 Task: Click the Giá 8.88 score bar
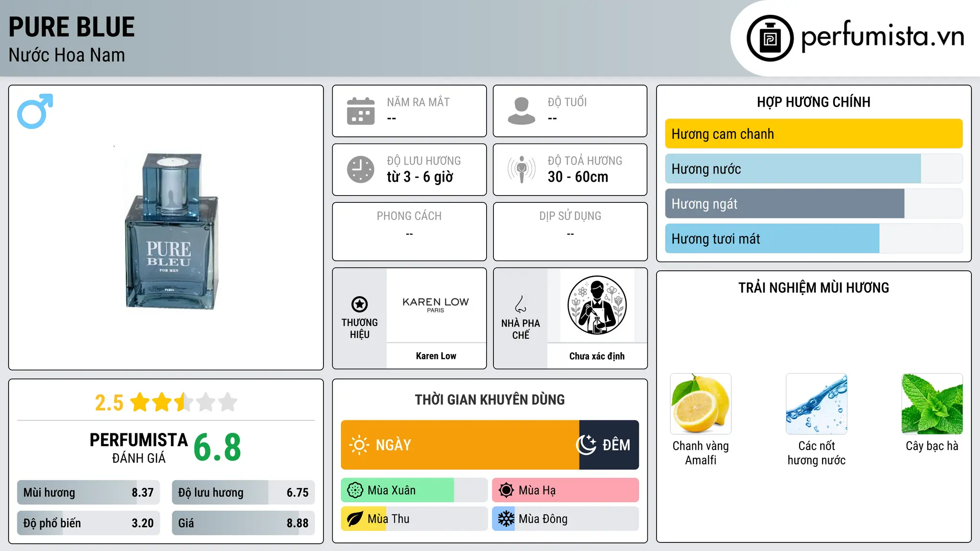(243, 523)
